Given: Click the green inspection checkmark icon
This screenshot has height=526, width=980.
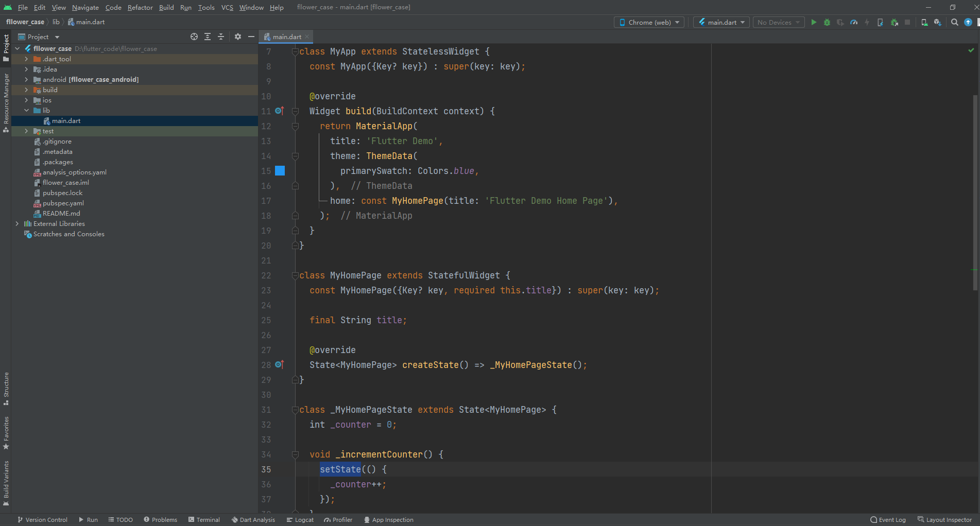Looking at the screenshot, I should (971, 50).
